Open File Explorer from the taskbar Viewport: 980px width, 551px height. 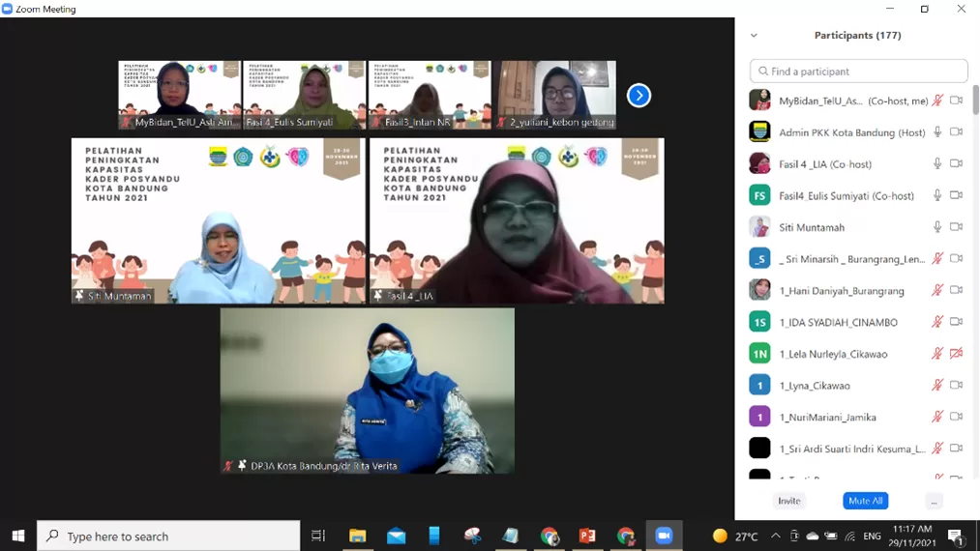coord(358,536)
